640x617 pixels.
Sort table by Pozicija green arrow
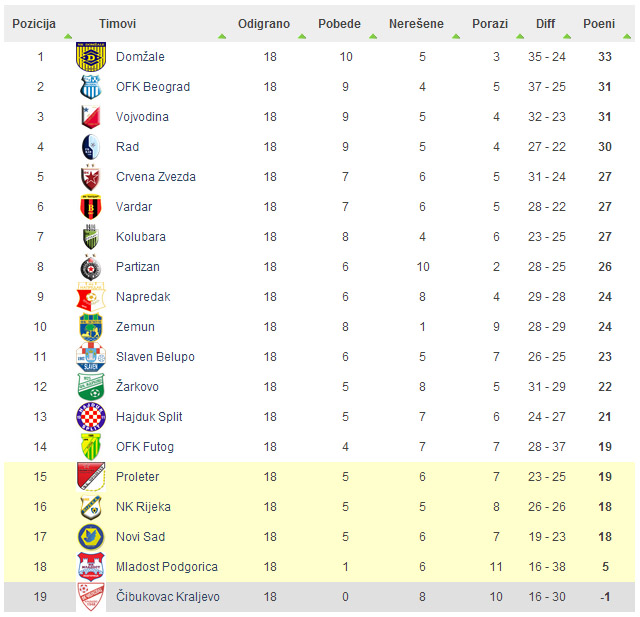click(x=68, y=37)
